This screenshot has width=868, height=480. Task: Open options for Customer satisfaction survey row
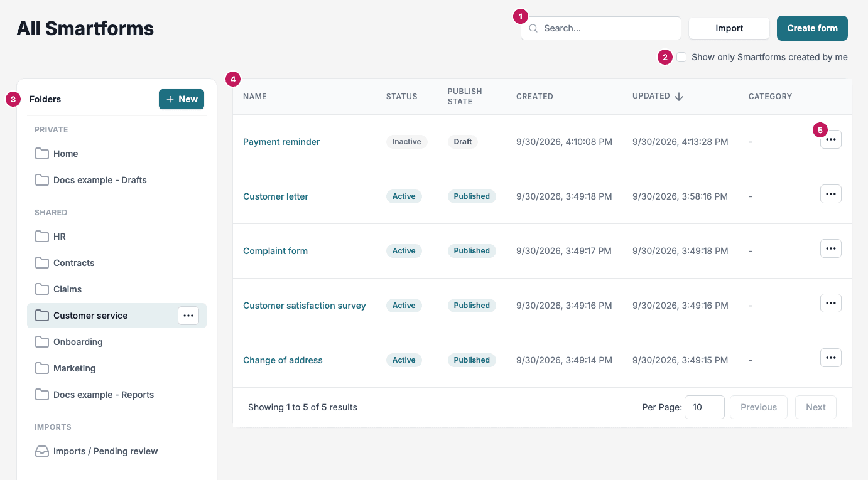pyautogui.click(x=830, y=303)
